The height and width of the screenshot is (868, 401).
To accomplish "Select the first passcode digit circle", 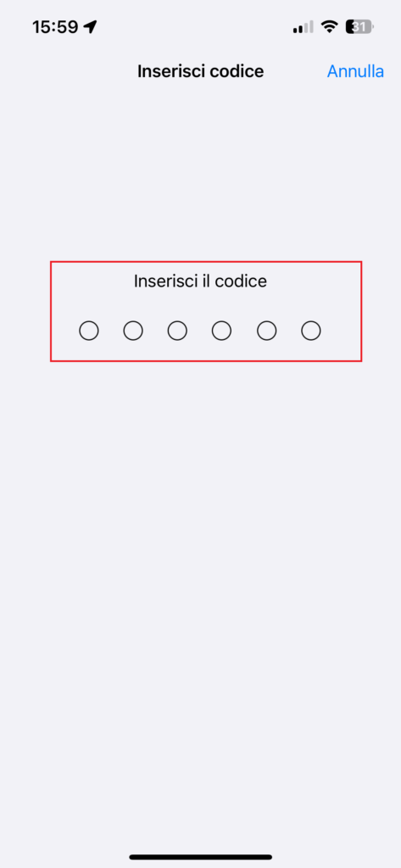I will click(89, 331).
